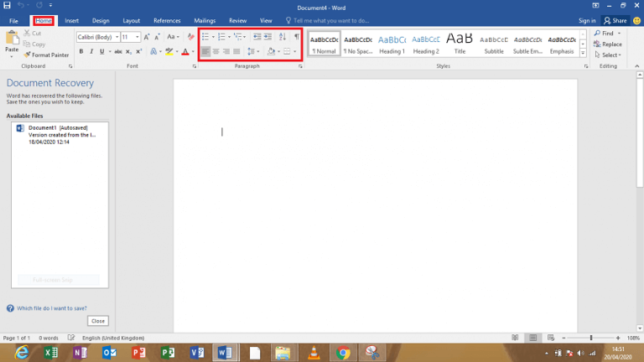Click the Find magnifier in Editing group
Image resolution: width=644 pixels, height=362 pixels.
[x=604, y=34]
